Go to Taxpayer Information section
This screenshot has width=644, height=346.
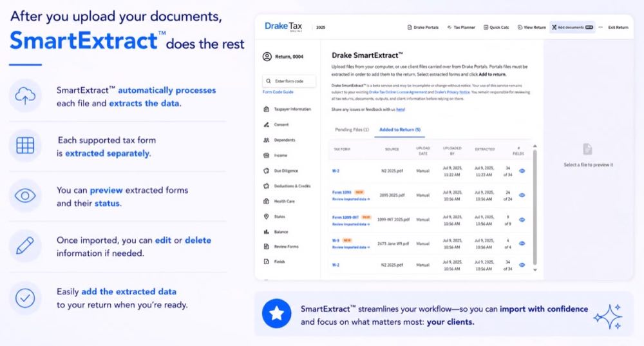[x=287, y=110]
